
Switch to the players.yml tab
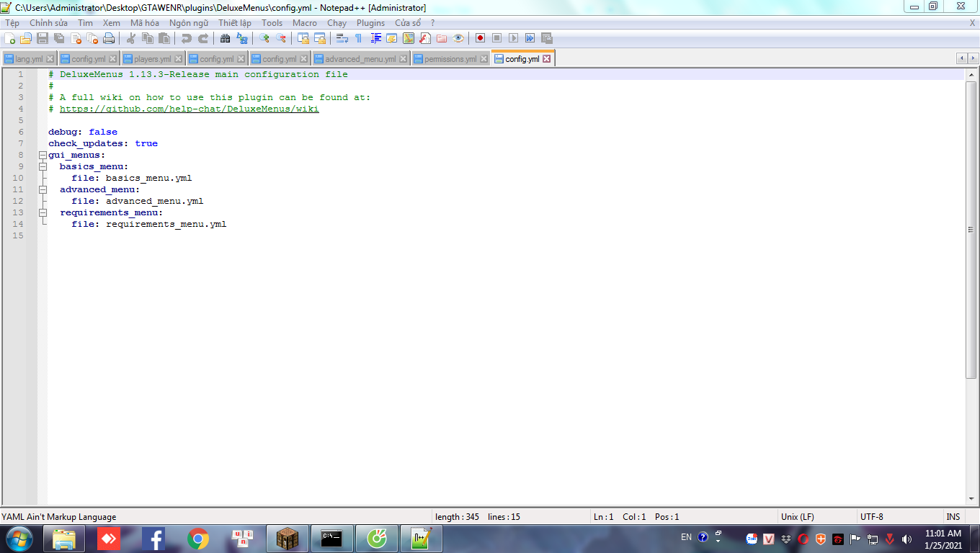pos(152,59)
